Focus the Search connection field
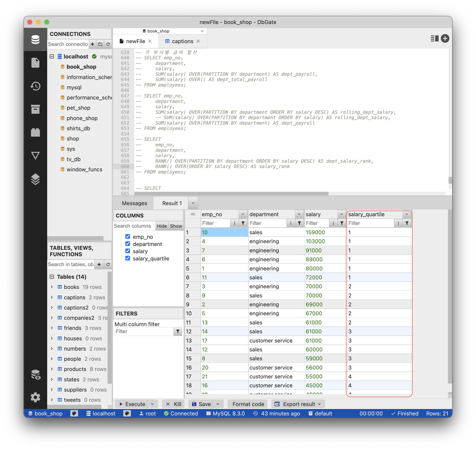The height and width of the screenshot is (449, 476). click(68, 44)
